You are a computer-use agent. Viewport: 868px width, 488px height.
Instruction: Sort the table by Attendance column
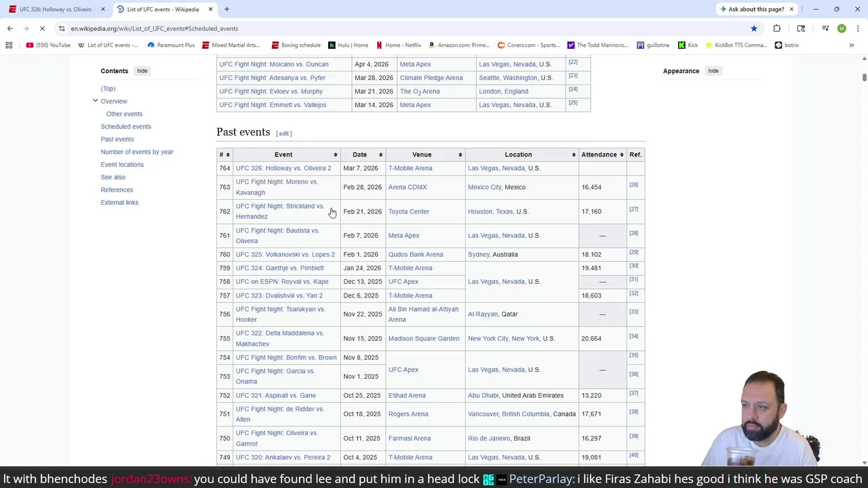tap(622, 155)
